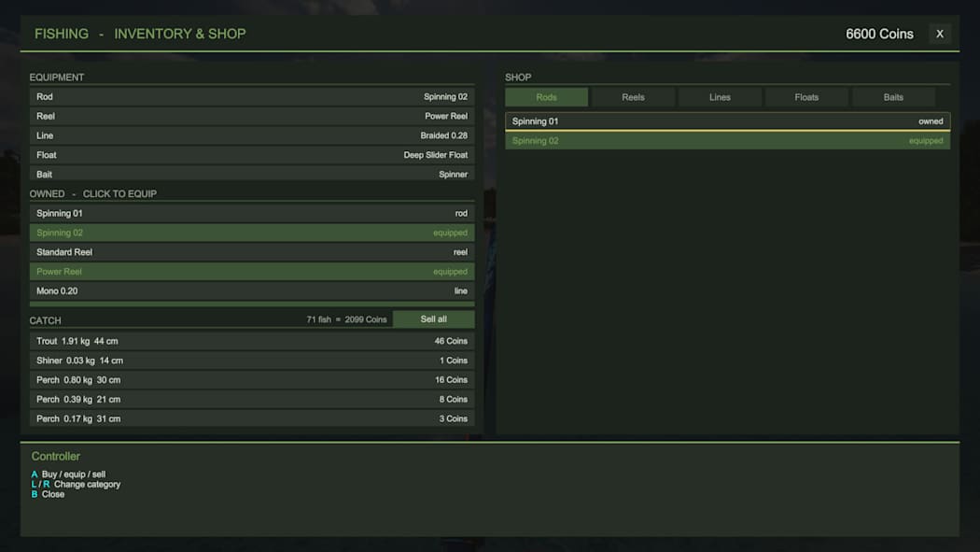Open the Lines shop tab
The width and height of the screenshot is (980, 552).
point(720,97)
